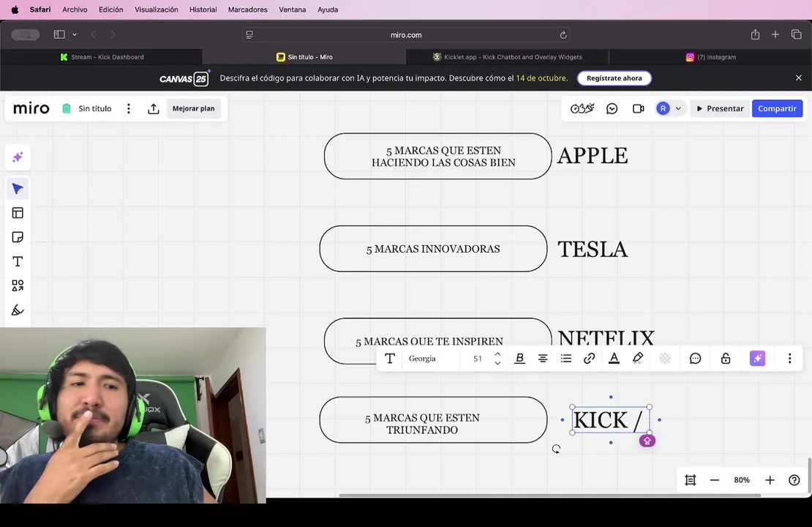Click the Mejorar plan button
Screen dimensions: 812x527
click(x=193, y=108)
